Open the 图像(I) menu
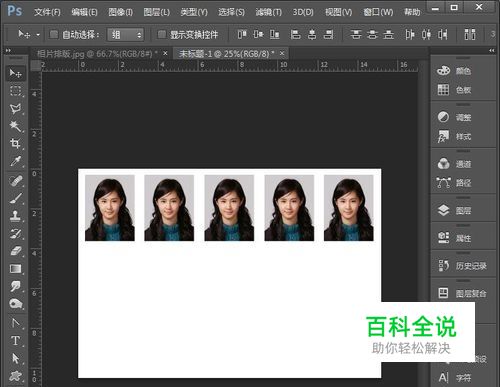The image size is (500, 387). (x=120, y=12)
